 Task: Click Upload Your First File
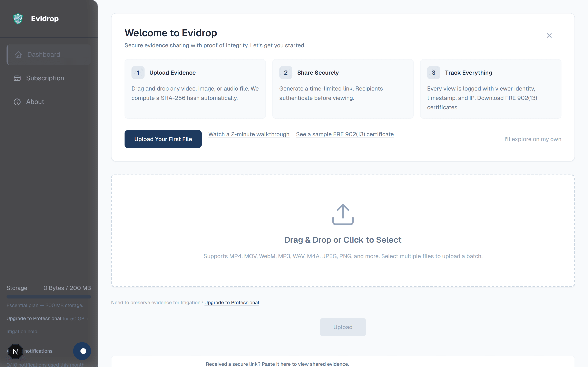point(163,139)
